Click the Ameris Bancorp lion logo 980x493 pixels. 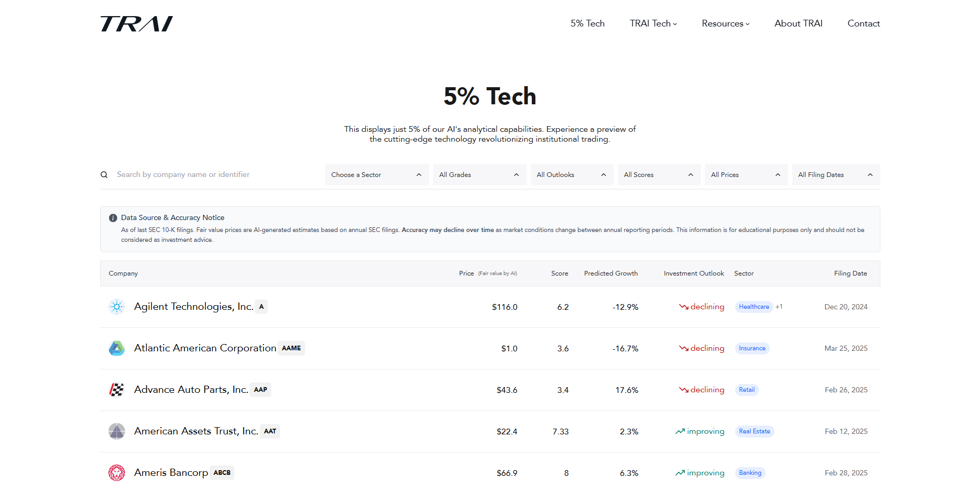(117, 473)
